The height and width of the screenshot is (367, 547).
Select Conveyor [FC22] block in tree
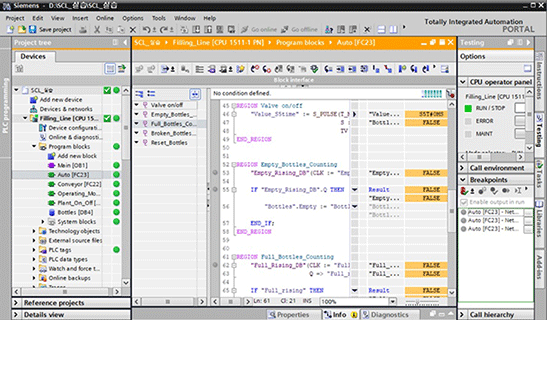tap(79, 184)
